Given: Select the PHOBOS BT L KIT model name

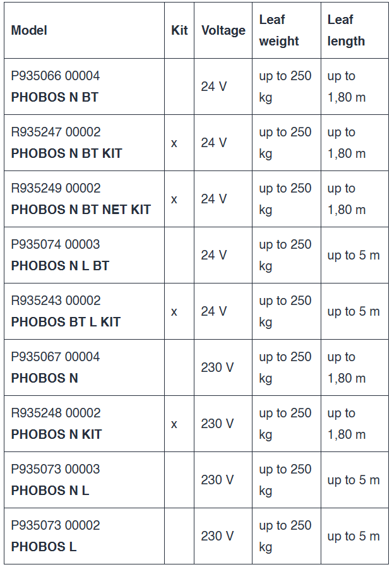Looking at the screenshot, I should [x=66, y=322].
